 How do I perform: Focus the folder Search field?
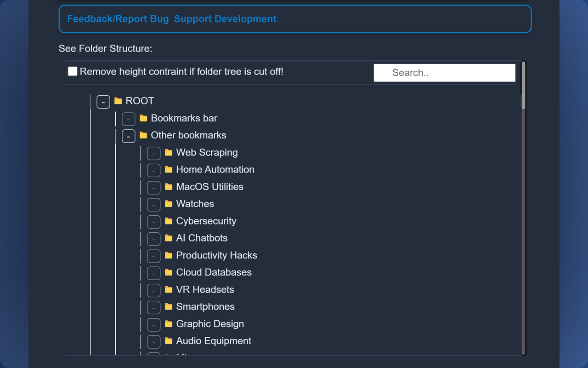[445, 73]
